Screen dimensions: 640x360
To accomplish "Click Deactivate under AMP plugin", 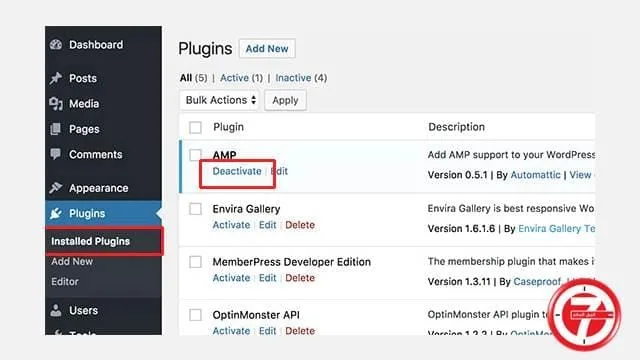I will tap(237, 171).
